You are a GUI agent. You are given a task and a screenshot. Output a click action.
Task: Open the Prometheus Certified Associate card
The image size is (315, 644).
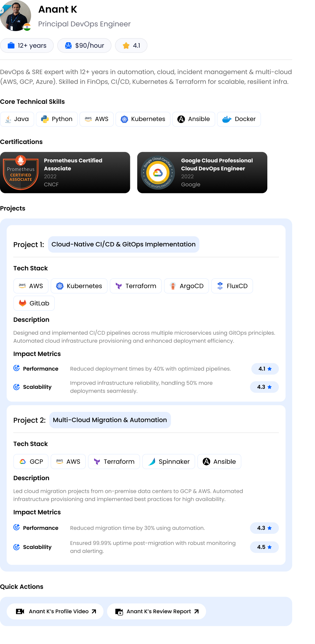click(65, 173)
